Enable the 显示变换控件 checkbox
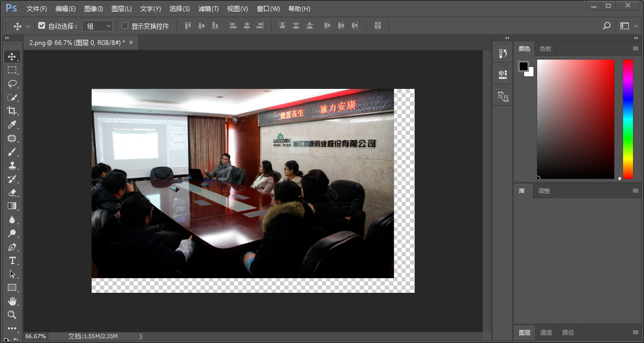Viewport: 644px width, 343px height. (x=125, y=26)
